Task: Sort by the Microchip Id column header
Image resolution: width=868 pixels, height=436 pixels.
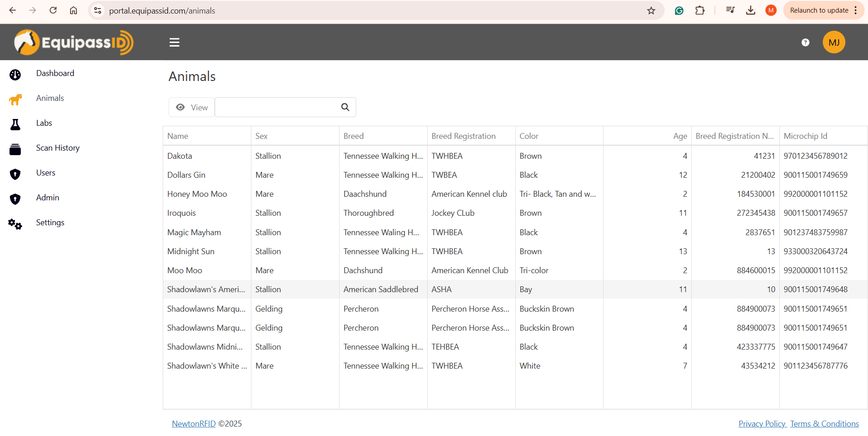Action: pyautogui.click(x=824, y=136)
